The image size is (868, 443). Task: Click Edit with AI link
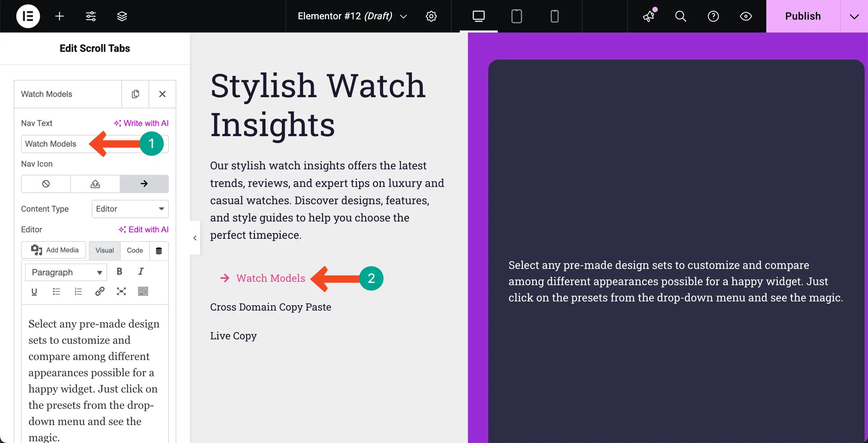(x=143, y=230)
